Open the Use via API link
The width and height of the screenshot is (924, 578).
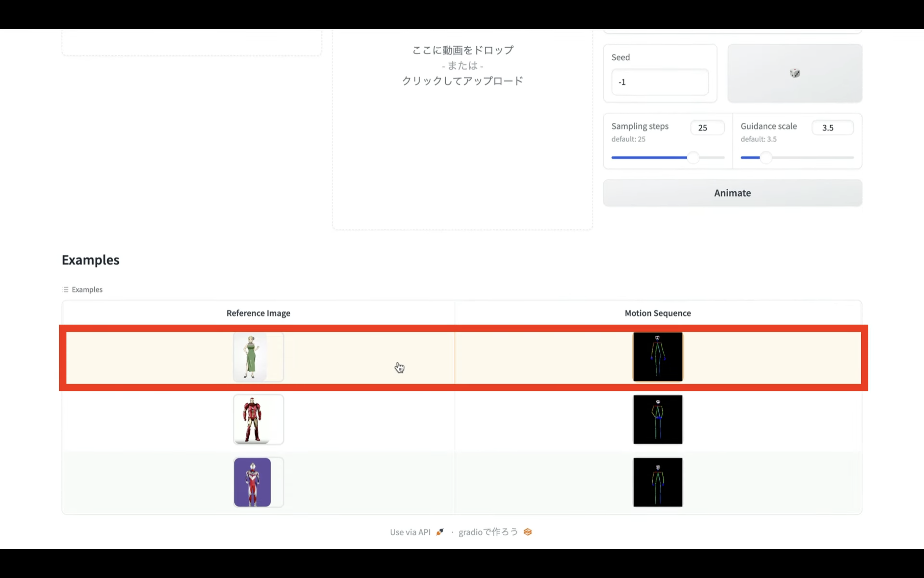[416, 532]
